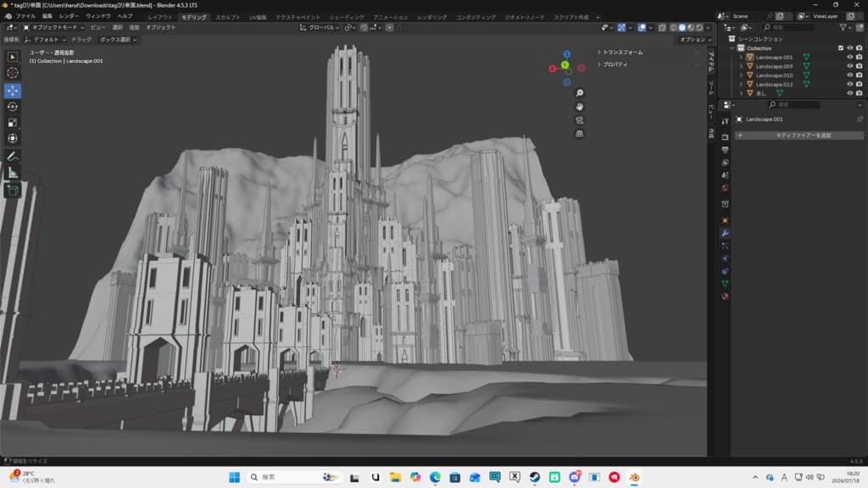Add a new workspace with plus button
The height and width of the screenshot is (488, 868).
[598, 17]
